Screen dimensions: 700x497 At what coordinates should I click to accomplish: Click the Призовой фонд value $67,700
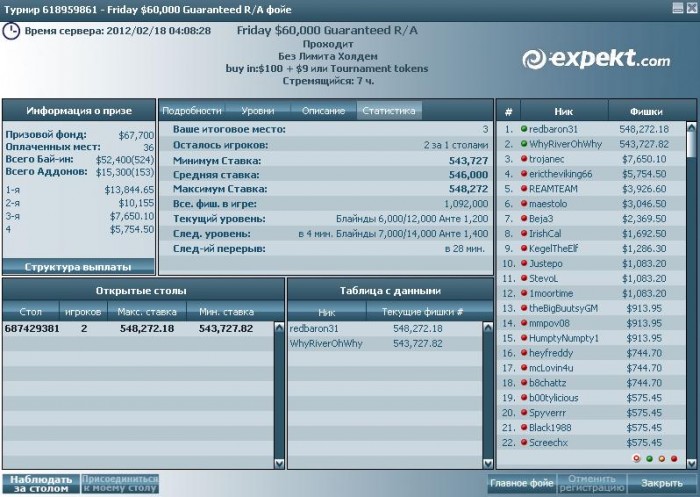(x=136, y=135)
